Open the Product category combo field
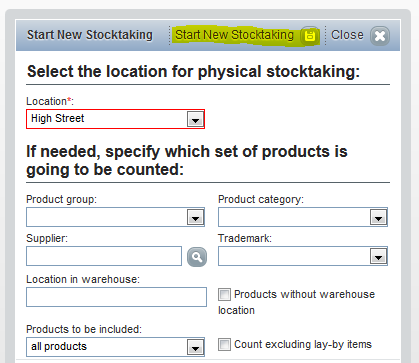 (303, 217)
